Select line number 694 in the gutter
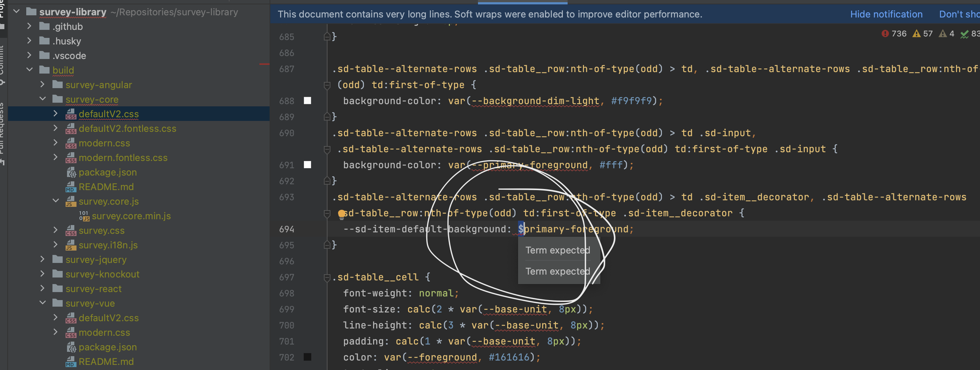Viewport: 980px width, 370px height. 287,229
